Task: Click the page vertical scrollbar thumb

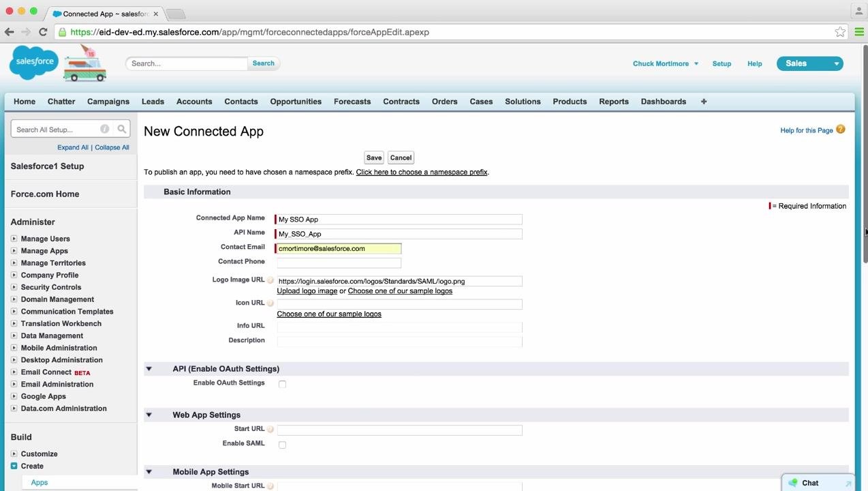Action: (x=865, y=153)
